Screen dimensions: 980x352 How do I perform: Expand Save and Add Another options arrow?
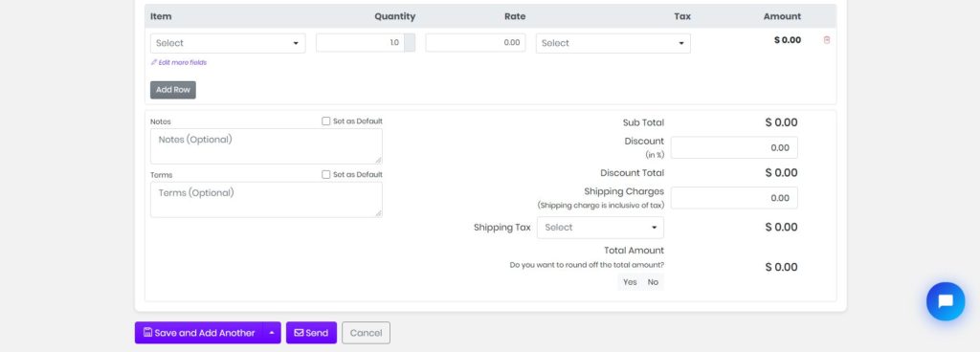coord(272,333)
